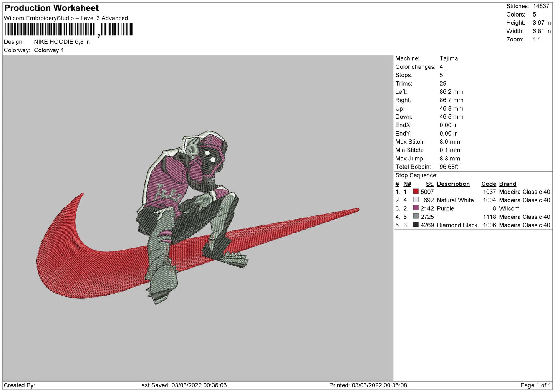Choose the gray 2725 thread swatch
Viewport: 555px width, 392px height.
(x=416, y=217)
